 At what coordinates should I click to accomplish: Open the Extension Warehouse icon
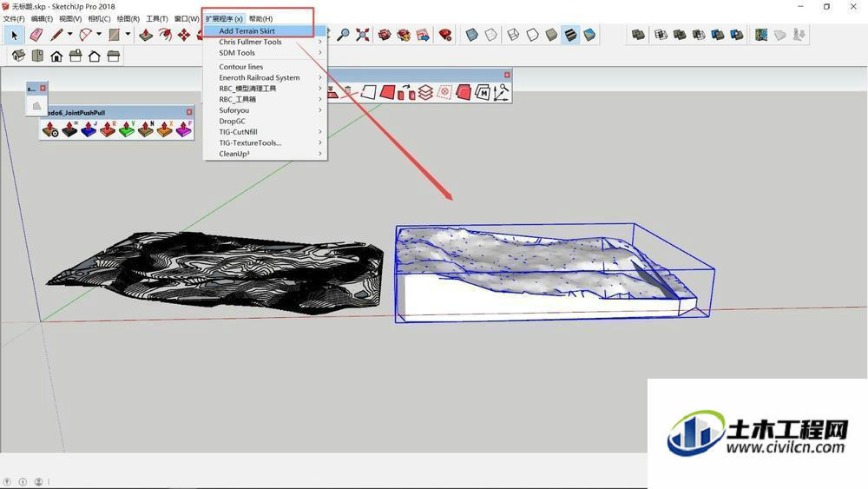coord(404,35)
